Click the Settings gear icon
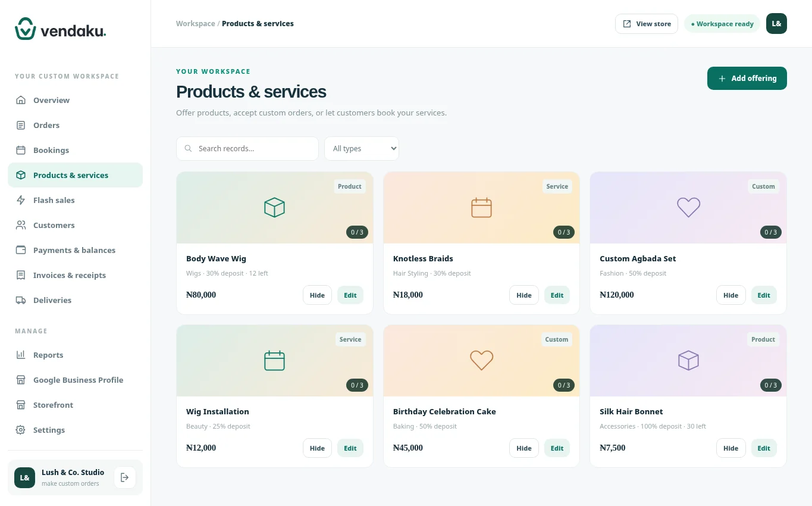 (21, 430)
